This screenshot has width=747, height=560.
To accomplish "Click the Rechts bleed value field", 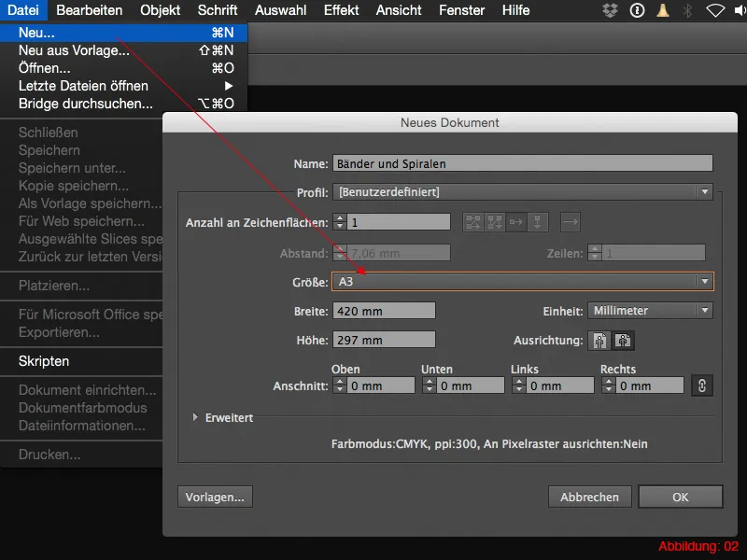I will [x=650, y=385].
